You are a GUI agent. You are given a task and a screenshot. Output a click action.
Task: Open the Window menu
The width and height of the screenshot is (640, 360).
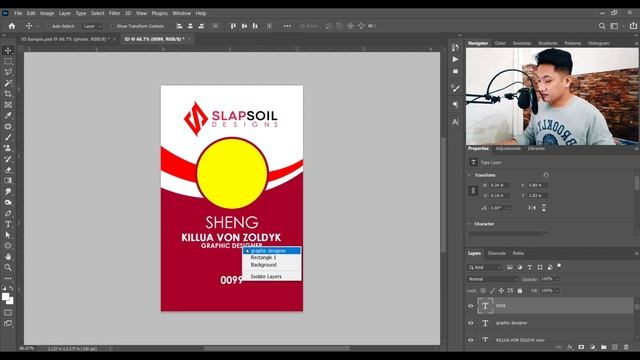[181, 13]
